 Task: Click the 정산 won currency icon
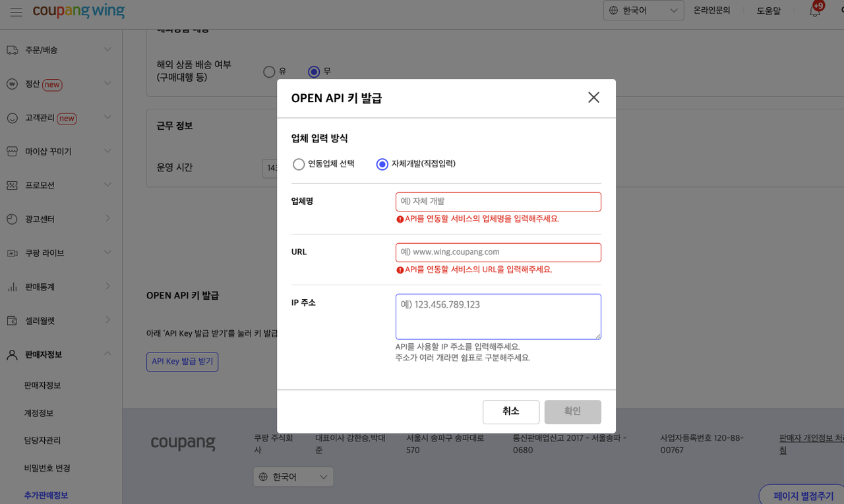(x=12, y=84)
